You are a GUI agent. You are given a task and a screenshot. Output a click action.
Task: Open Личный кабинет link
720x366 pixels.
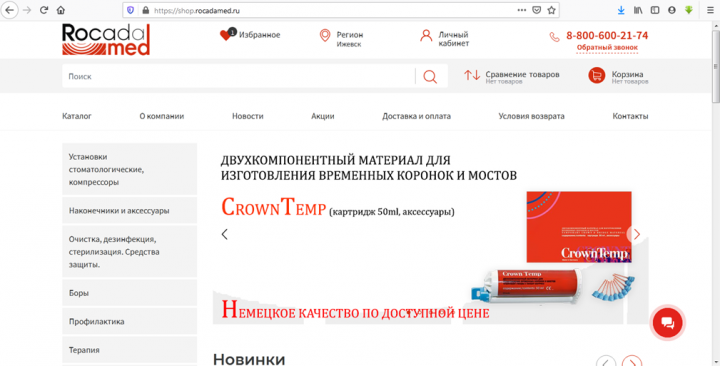click(454, 39)
